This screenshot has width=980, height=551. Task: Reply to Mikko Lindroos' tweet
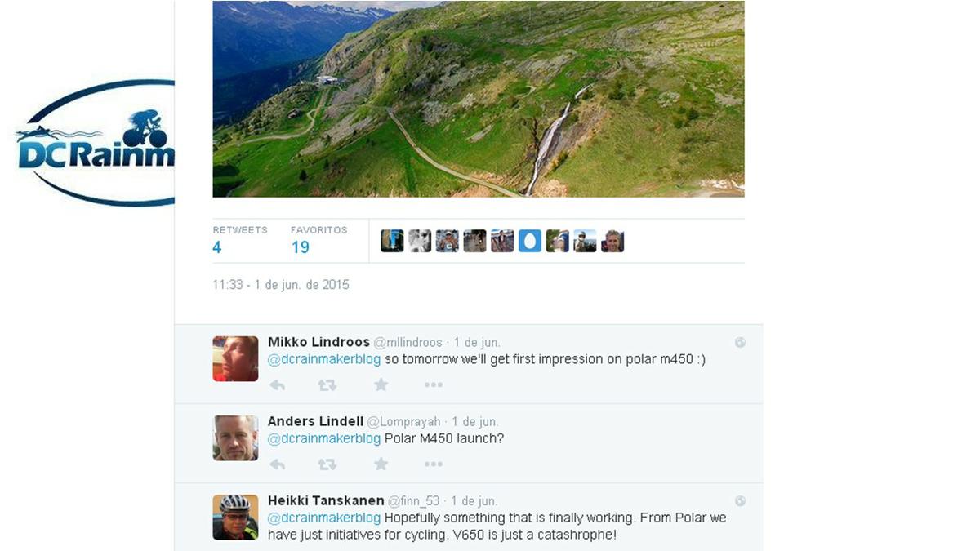tap(278, 385)
